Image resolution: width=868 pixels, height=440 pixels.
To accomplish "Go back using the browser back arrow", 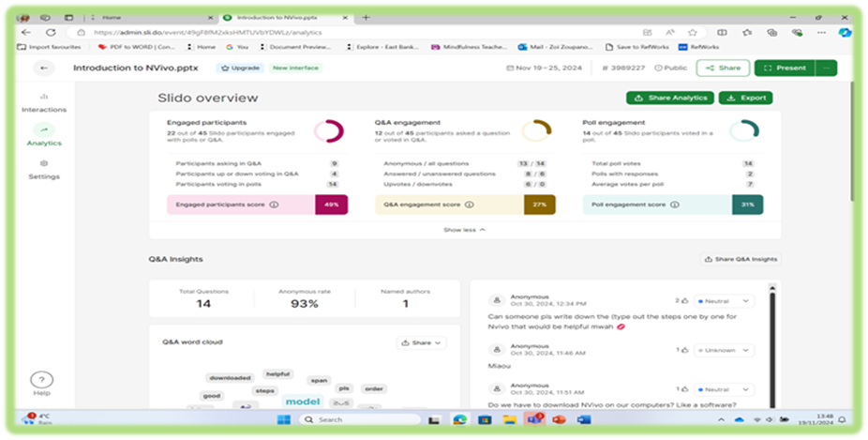I will 25,33.
